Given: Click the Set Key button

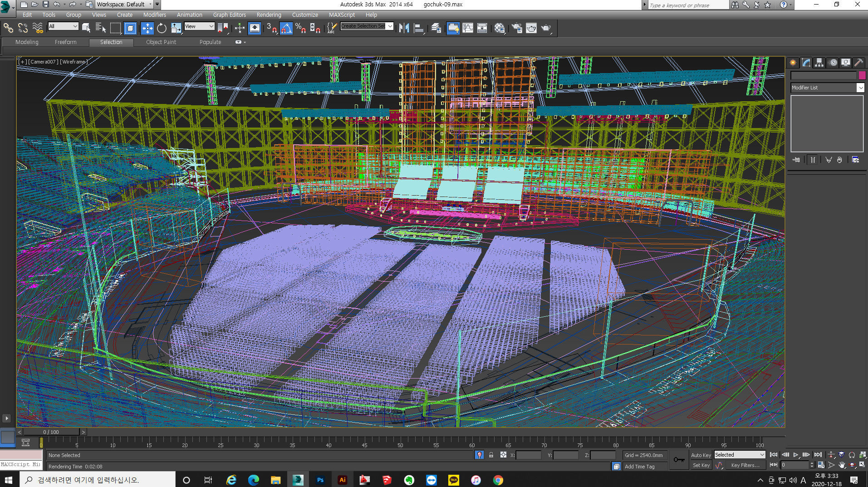Looking at the screenshot, I should 701,465.
